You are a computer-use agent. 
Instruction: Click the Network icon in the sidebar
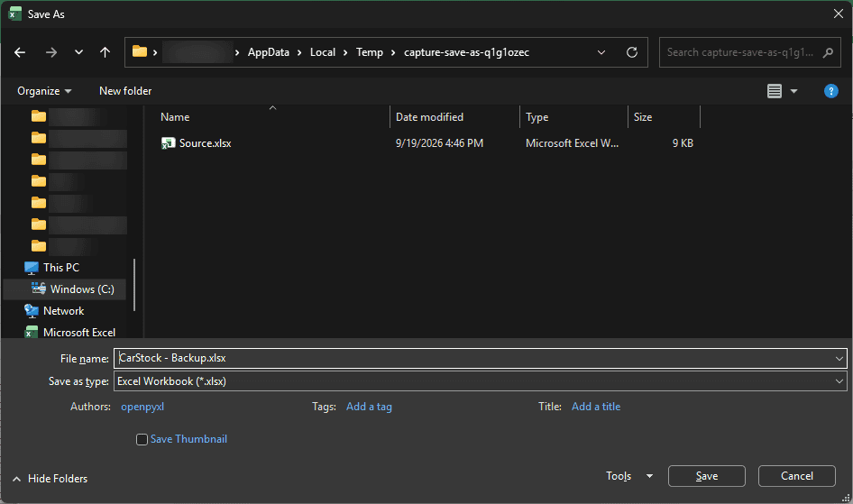tap(32, 310)
